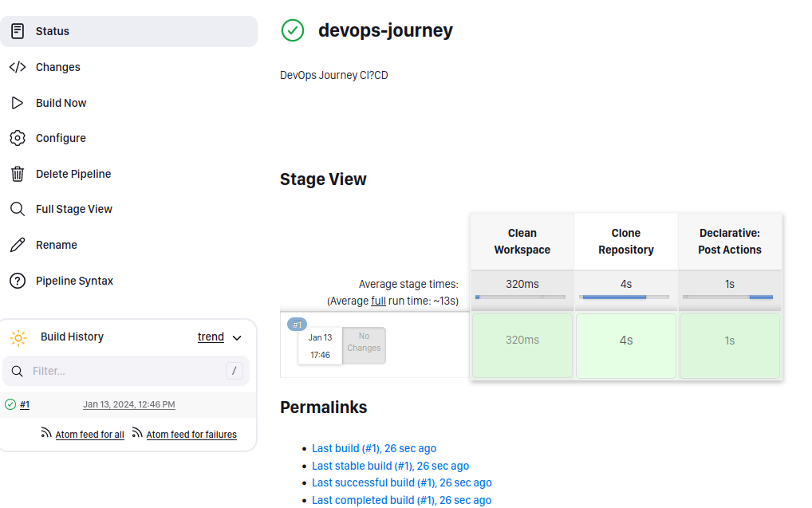812x508 pixels.
Task: Click the Changes code-brackets icon
Action: coord(18,67)
